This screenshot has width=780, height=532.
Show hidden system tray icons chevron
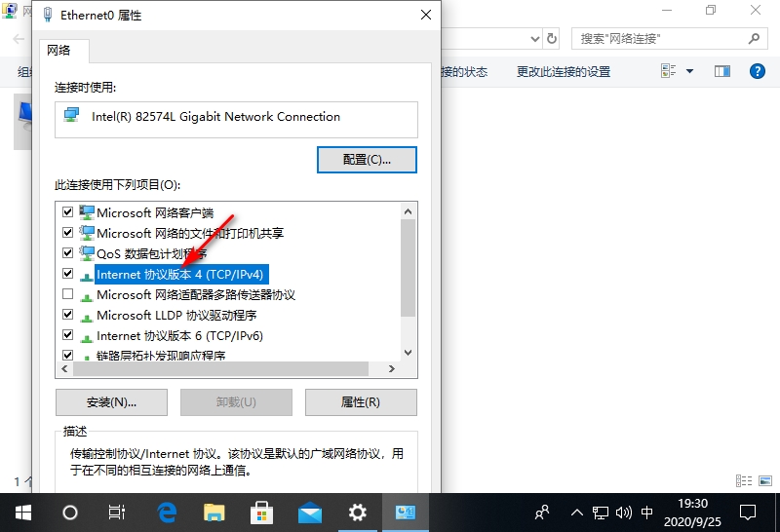pyautogui.click(x=577, y=513)
